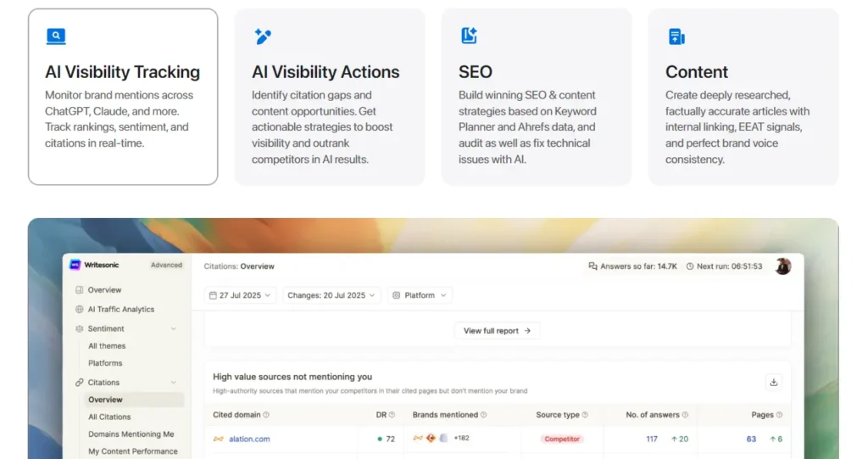Viewport: 868px width, 459px height.
Task: Select the AI Visibility Actions card
Action: pyautogui.click(x=330, y=97)
